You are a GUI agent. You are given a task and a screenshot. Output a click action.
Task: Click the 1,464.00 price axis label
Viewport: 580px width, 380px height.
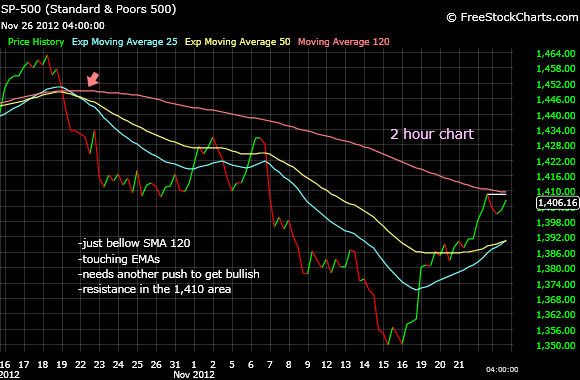click(556, 54)
